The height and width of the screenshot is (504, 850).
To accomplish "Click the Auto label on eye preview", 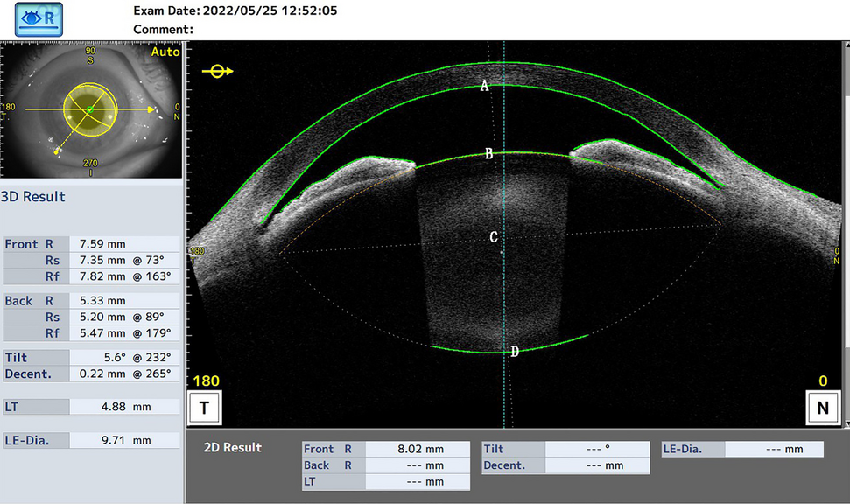I will (165, 52).
